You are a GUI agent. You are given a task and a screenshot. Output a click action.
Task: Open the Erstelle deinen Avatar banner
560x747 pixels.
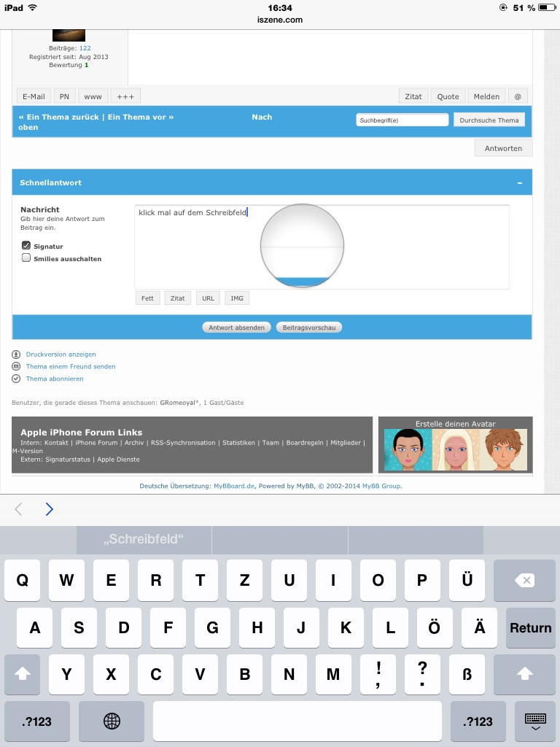(455, 445)
